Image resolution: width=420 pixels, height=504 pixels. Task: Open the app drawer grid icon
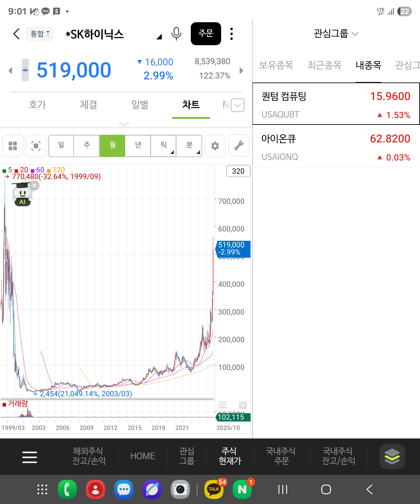pyautogui.click(x=42, y=489)
